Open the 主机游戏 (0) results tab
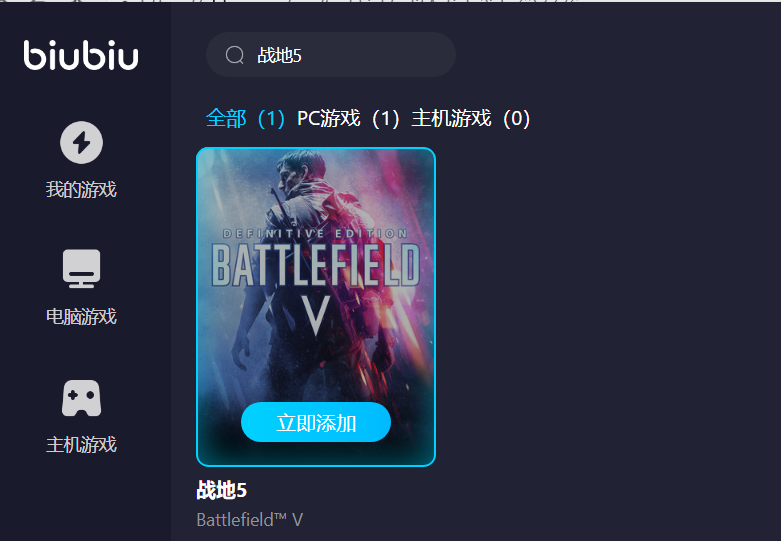 [x=471, y=119]
